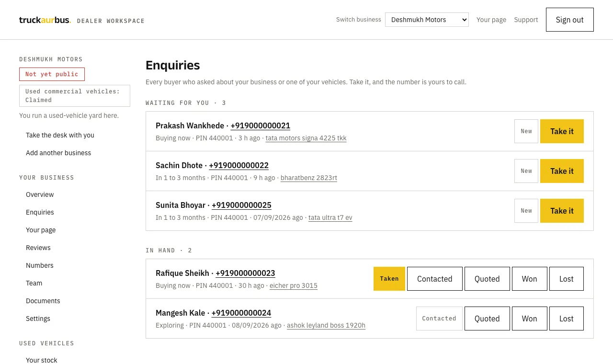This screenshot has height=364, width=613.
Task: Click the New status on Prakash Wankhede
Action: pyautogui.click(x=526, y=131)
